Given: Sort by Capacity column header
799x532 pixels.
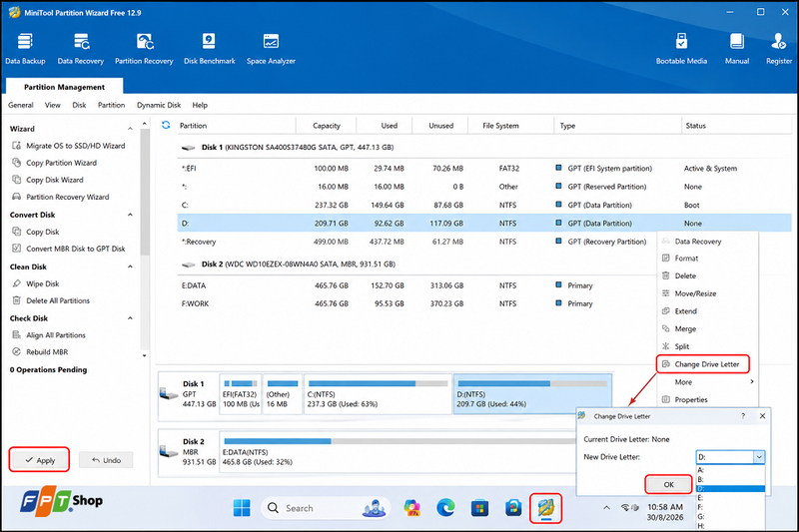Looking at the screenshot, I should (x=327, y=125).
